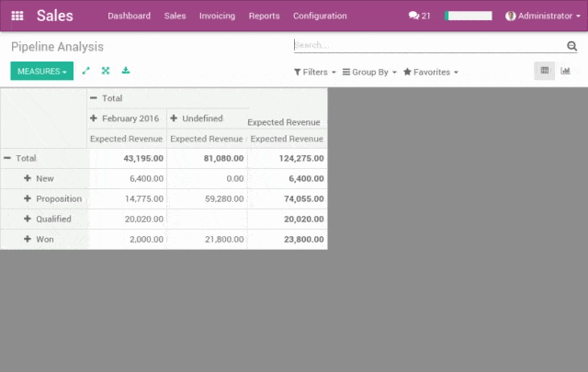The height and width of the screenshot is (372, 588).
Task: Open the Reports menu
Action: [264, 16]
